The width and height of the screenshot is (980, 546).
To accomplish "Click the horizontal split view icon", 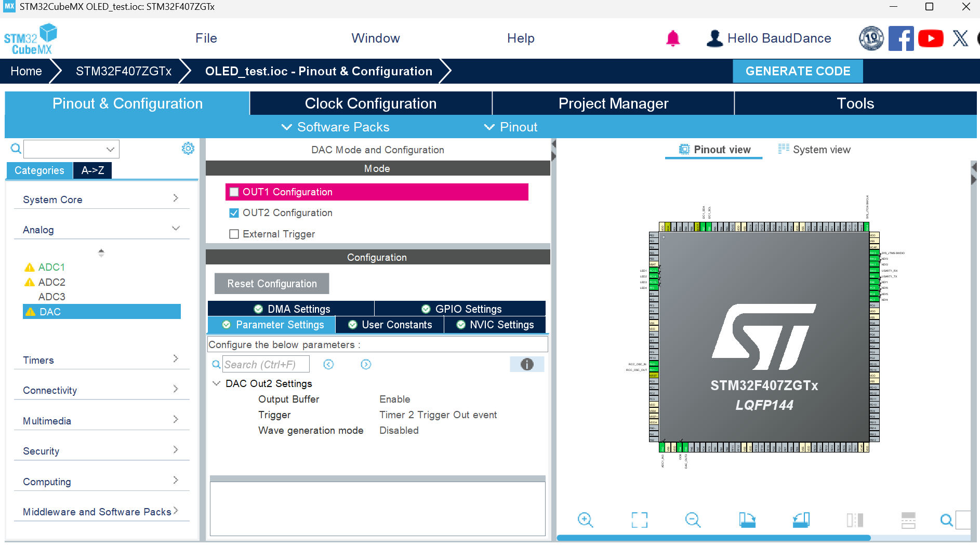I will [908, 520].
